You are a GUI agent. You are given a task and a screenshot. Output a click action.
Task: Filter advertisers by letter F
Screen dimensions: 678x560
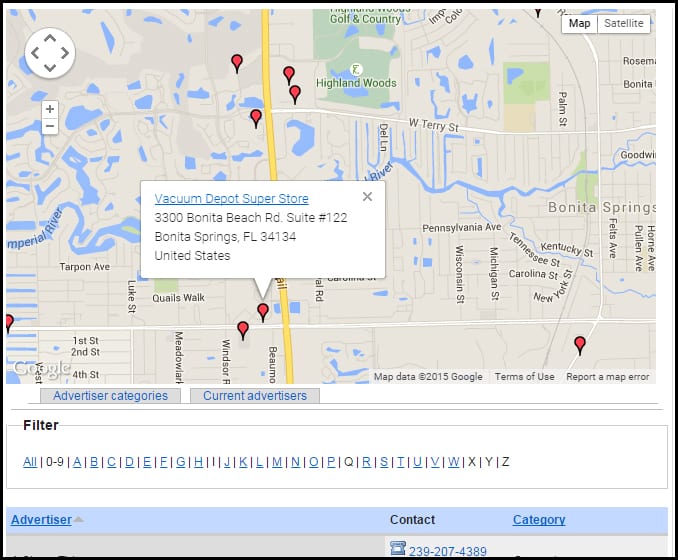(163, 462)
